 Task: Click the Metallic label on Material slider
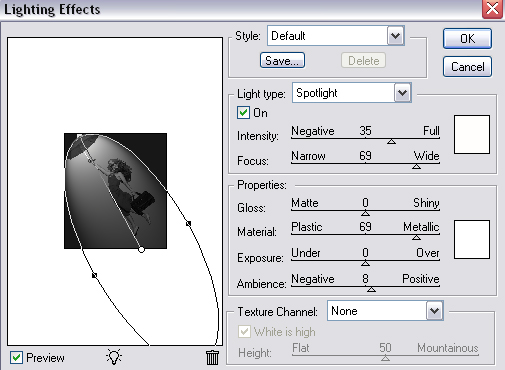(x=421, y=227)
